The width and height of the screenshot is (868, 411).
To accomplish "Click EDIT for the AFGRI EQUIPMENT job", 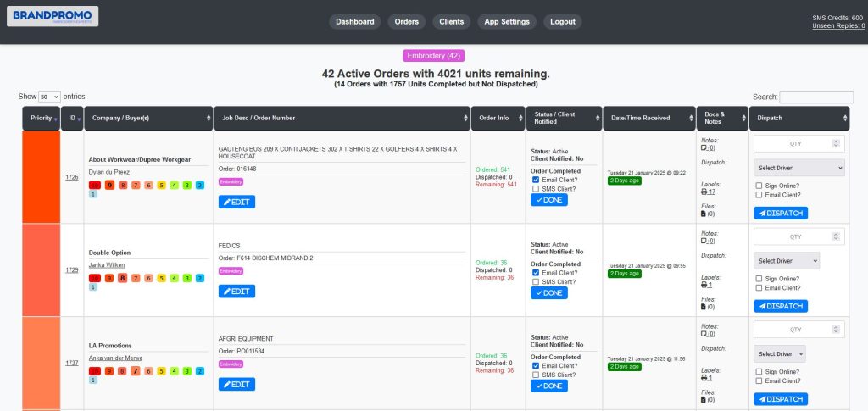I will tap(237, 385).
